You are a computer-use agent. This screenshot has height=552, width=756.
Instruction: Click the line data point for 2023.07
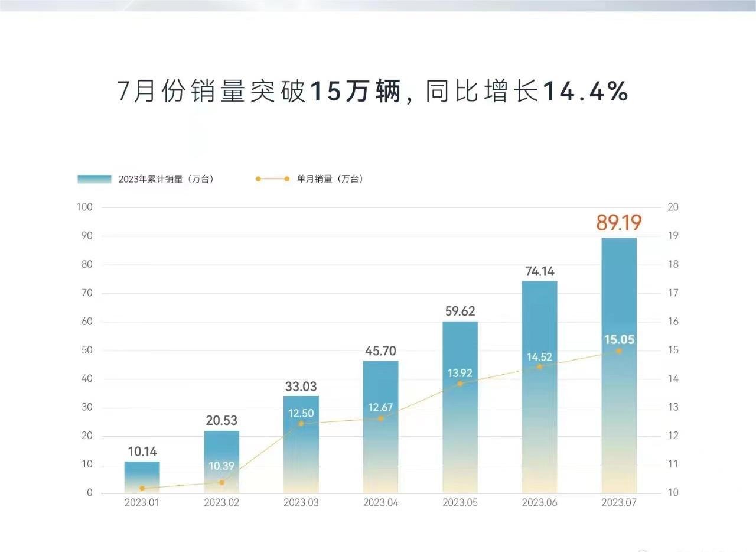point(618,351)
